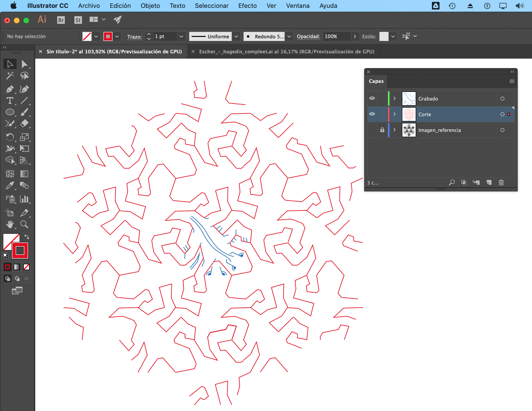This screenshot has width=532, height=411.
Task: Click the Trazo stroke panel link
Action: click(134, 37)
